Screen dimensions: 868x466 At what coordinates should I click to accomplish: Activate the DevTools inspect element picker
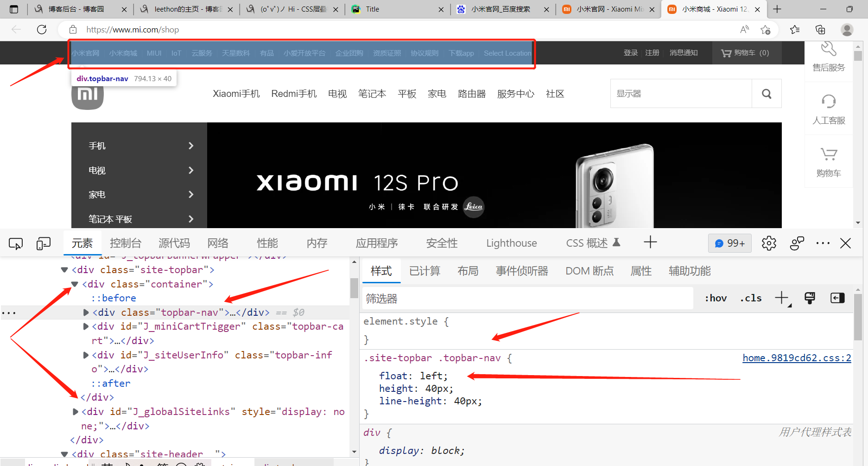(x=16, y=243)
